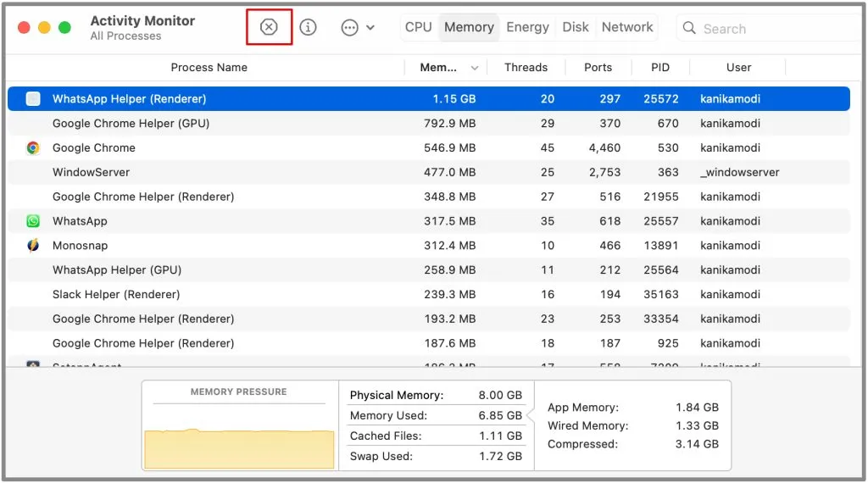
Task: Switch to the Network tab
Action: tap(627, 27)
